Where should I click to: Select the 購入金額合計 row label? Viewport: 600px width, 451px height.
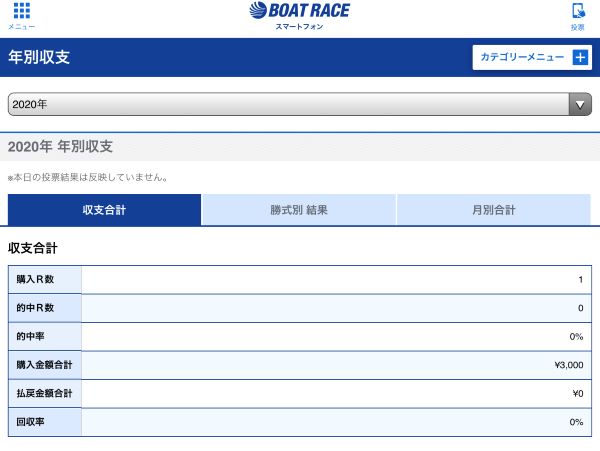[x=44, y=365]
